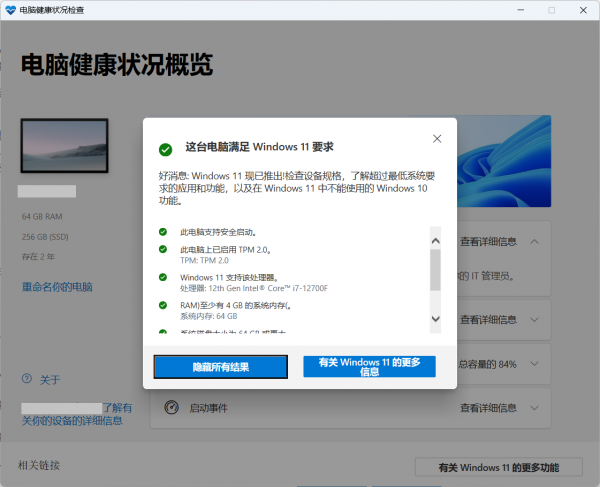Viewport: 600px width, 487px height.
Task: Select the text TPM: TPM 2.0
Action: 204,261
